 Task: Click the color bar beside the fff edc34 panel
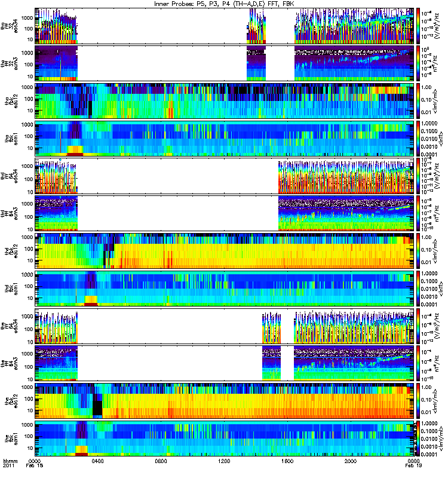(418, 326)
